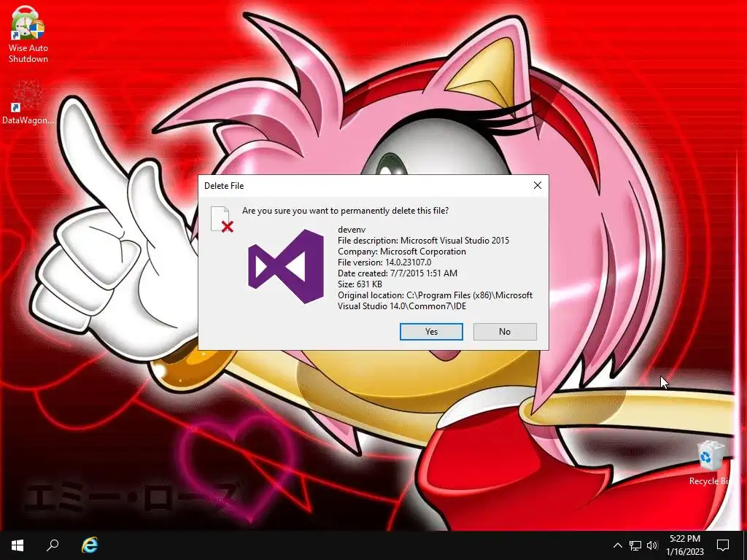Open the Action Center notifications icon
Viewport: 747px width, 560px height.
[723, 545]
